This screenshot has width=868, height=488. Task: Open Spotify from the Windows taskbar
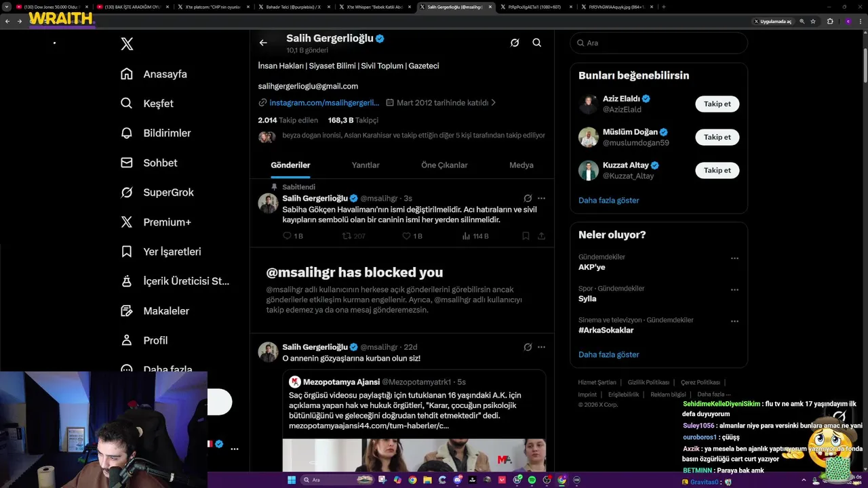tap(532, 480)
